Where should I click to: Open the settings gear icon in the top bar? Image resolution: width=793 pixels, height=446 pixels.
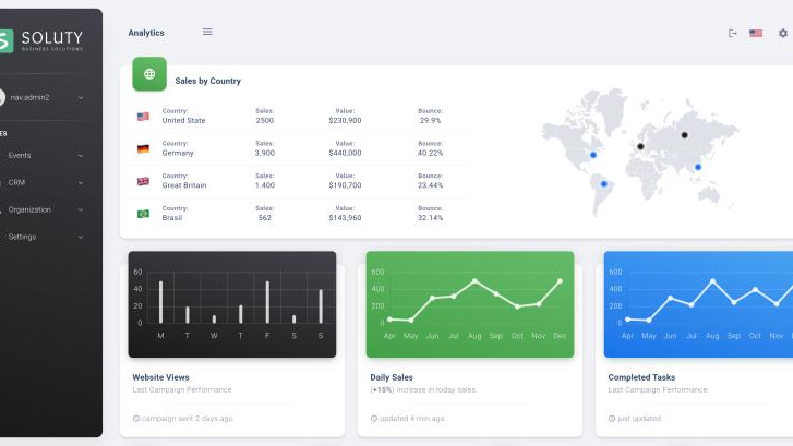(x=783, y=33)
